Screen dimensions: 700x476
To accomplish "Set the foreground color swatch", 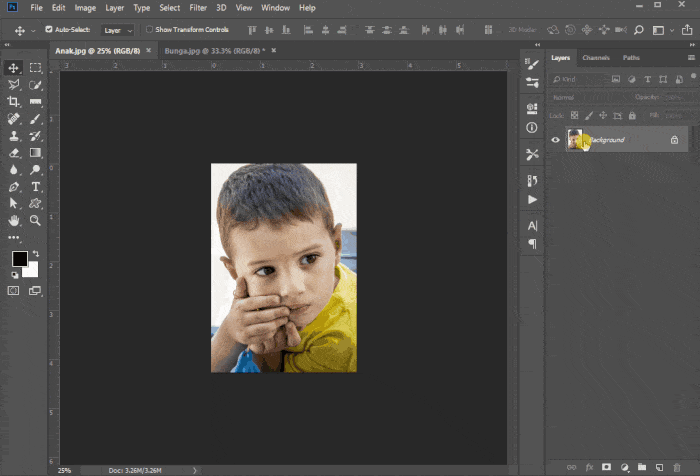I will (x=20, y=259).
